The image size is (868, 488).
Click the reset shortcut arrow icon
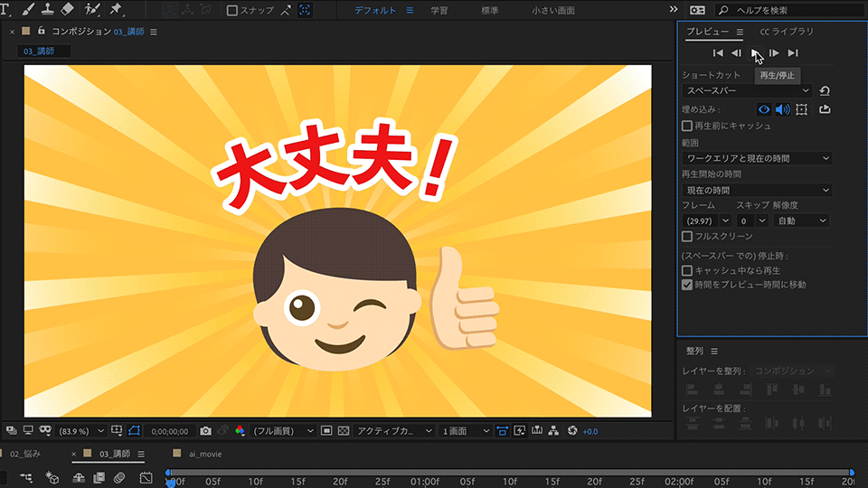point(825,90)
